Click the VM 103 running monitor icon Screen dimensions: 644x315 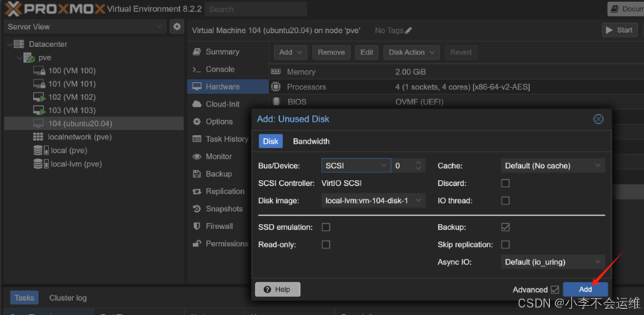(39, 110)
